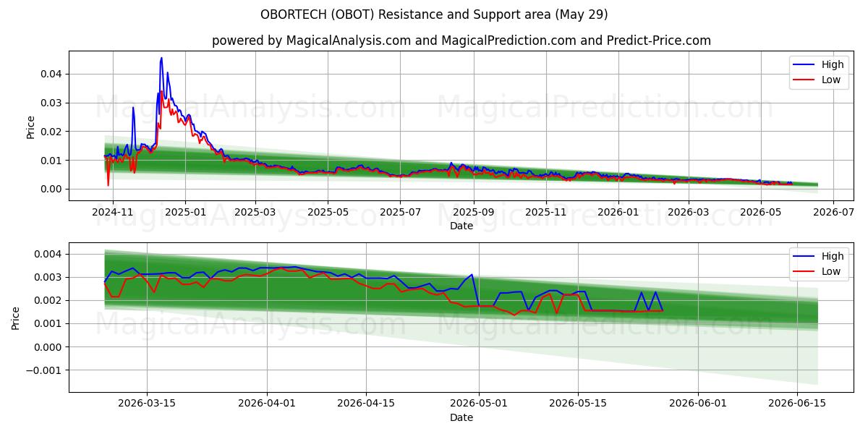This screenshot has height=434, width=868.
Task: Click blue High line sample in bottom legend
Action: (804, 257)
